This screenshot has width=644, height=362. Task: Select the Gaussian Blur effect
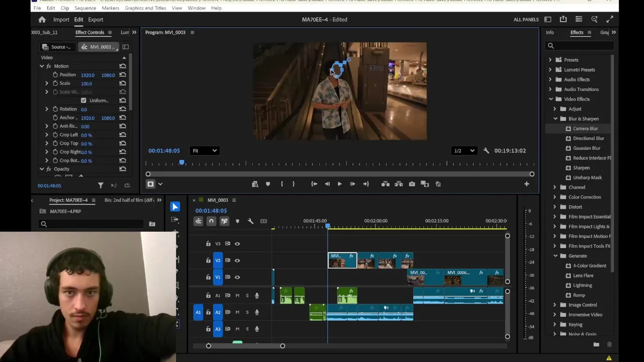coord(587,148)
